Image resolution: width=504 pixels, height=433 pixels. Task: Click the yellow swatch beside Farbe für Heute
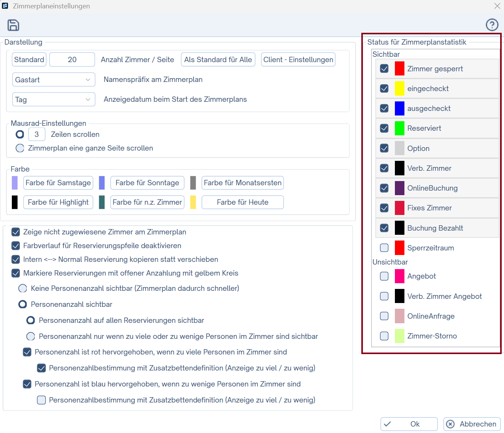coord(193,202)
